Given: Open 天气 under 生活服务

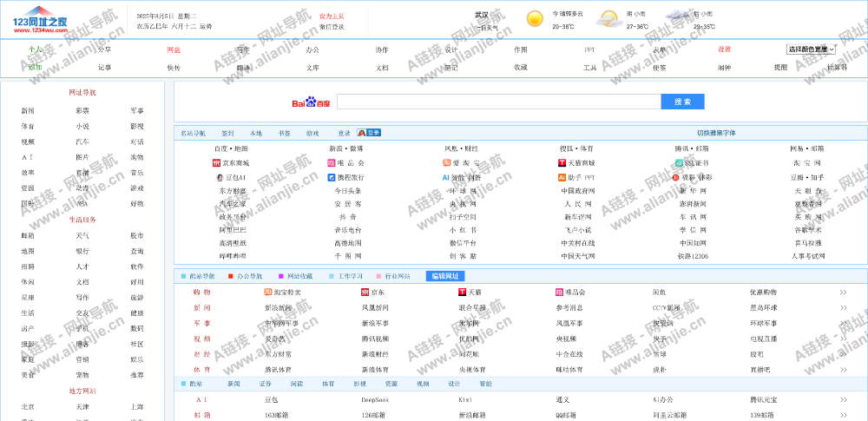Looking at the screenshot, I should point(82,236).
